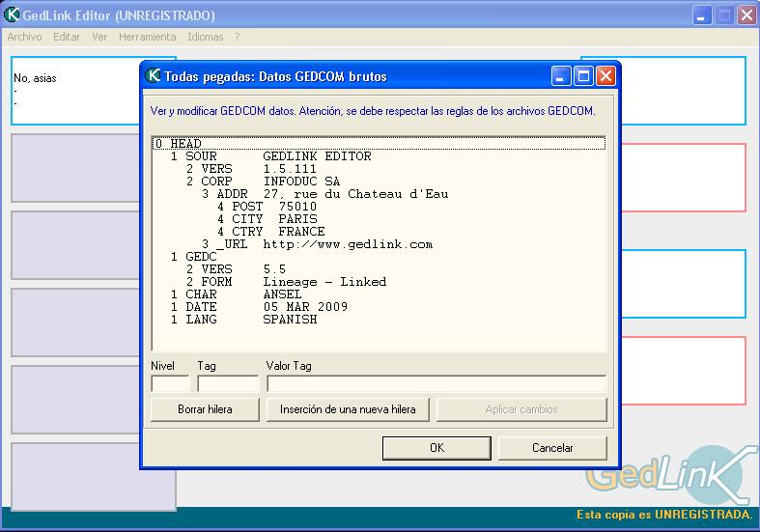Minimize the Datos GEDCOM brutos dialog

tap(561, 76)
